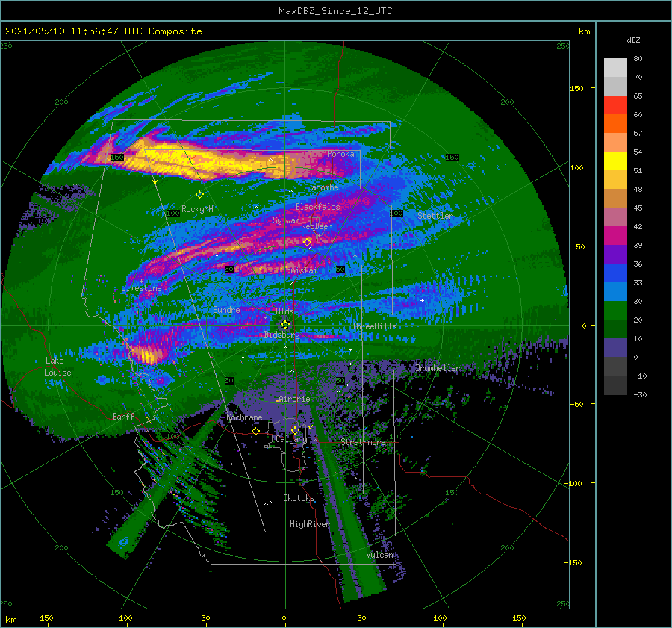Click the dBZ legend heading
The height and width of the screenshot is (628, 672).
tap(633, 40)
